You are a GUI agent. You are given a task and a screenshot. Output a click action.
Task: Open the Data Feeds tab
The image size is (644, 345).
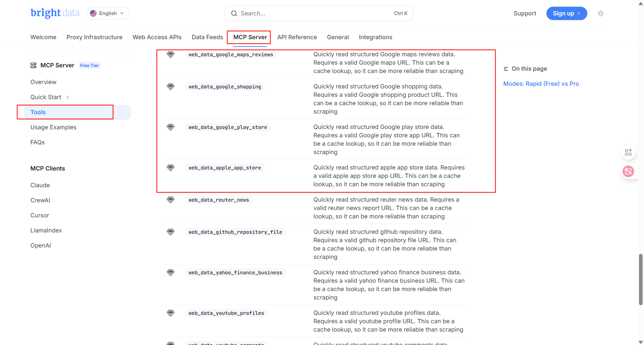207,37
